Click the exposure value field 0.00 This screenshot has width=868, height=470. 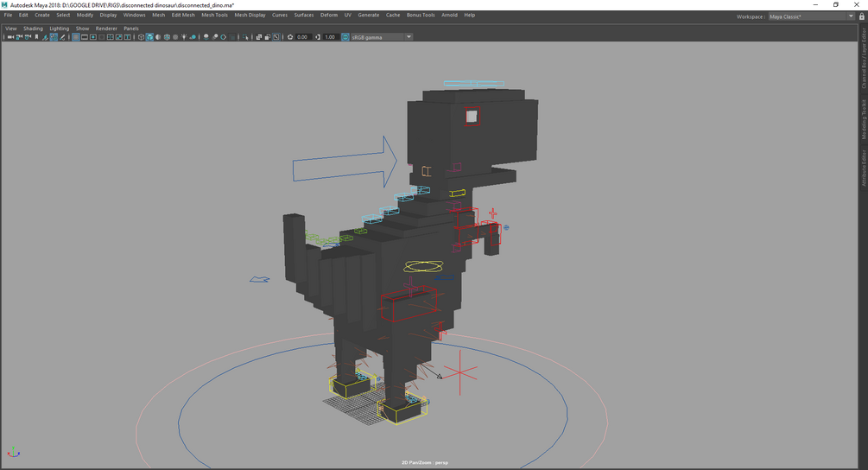coord(303,37)
